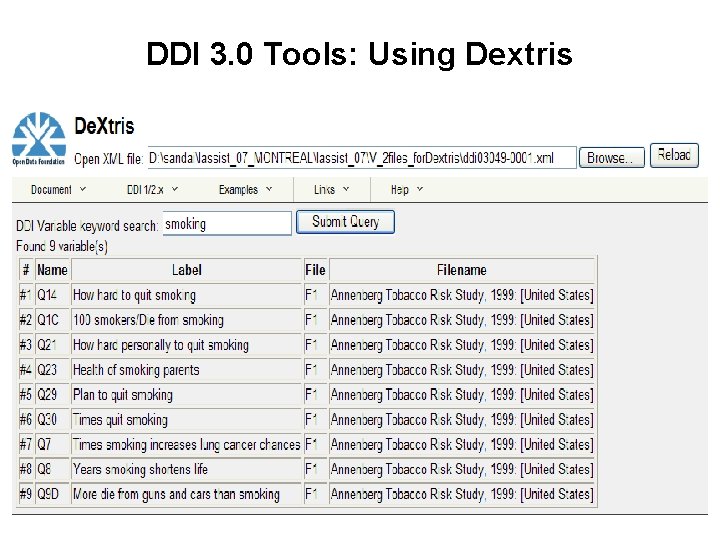Click the Annenberg filename in row #5
Image resolution: width=720 pixels, height=540 pixels.
pyautogui.click(x=461, y=395)
